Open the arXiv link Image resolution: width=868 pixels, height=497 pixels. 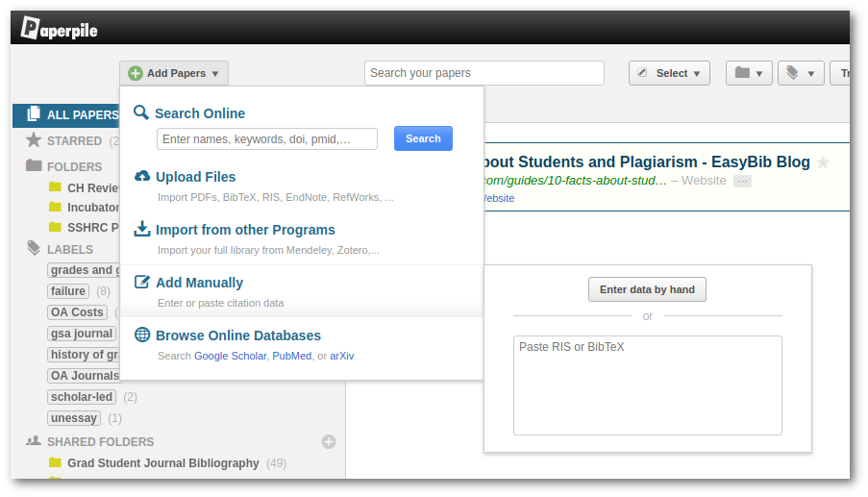[x=342, y=356]
